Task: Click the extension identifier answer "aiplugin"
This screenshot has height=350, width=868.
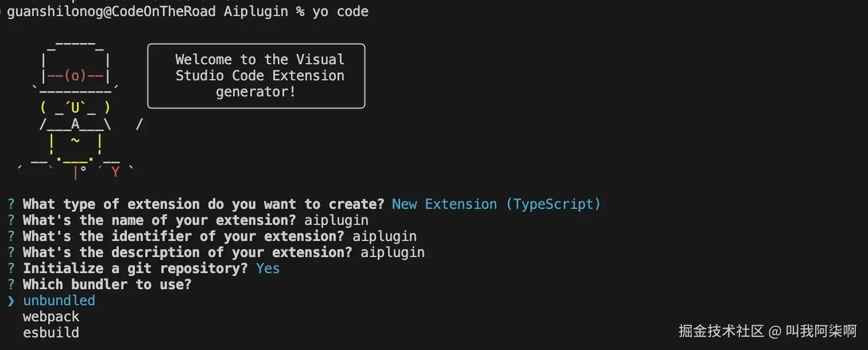Action: 385,236
